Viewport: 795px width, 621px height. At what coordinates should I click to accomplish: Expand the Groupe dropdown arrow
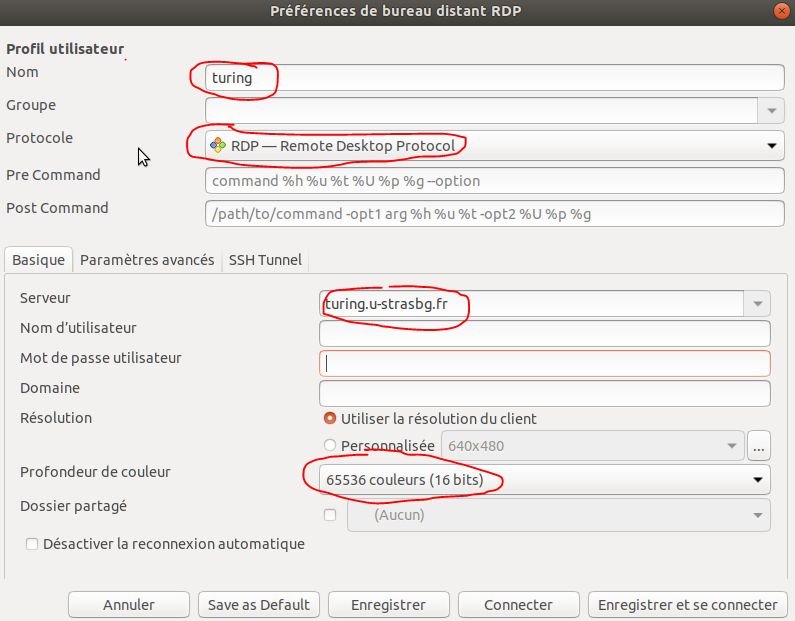point(771,111)
